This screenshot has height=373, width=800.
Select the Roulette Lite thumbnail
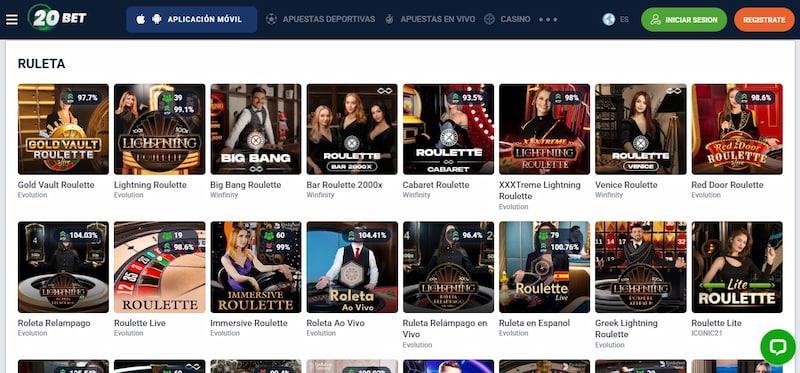(737, 267)
